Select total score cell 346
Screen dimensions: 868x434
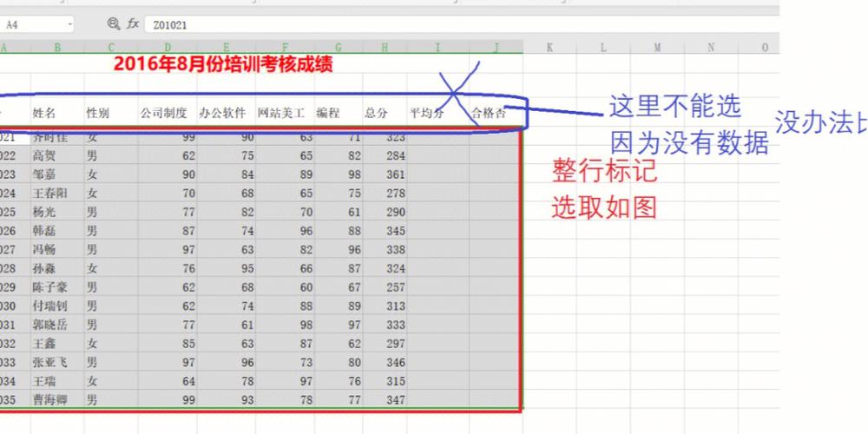[x=385, y=363]
